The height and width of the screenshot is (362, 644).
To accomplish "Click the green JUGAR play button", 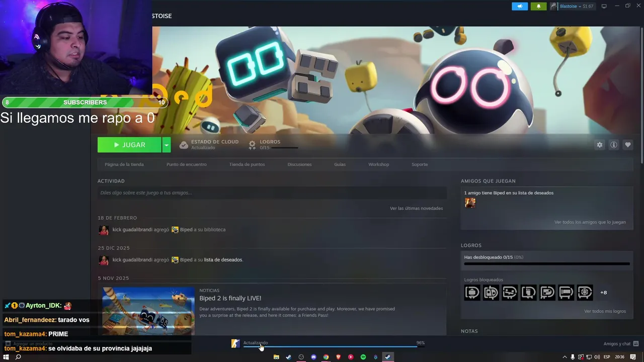I will (x=129, y=145).
